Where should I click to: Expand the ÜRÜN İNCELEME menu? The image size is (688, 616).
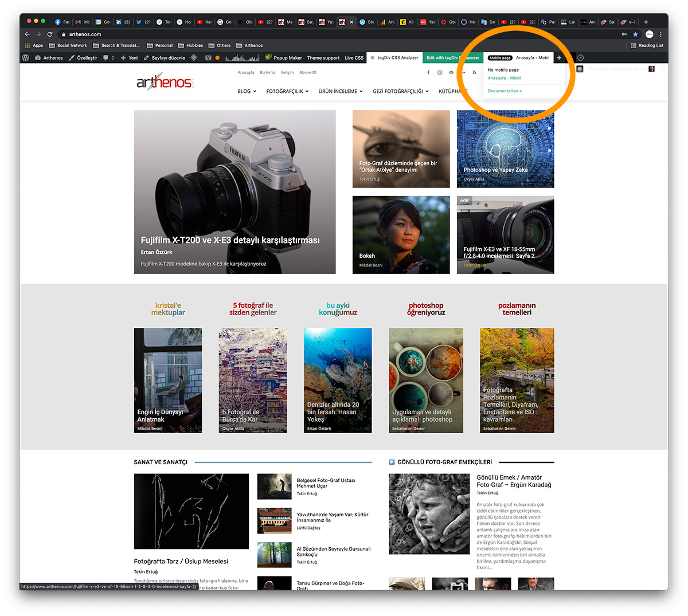tap(341, 91)
